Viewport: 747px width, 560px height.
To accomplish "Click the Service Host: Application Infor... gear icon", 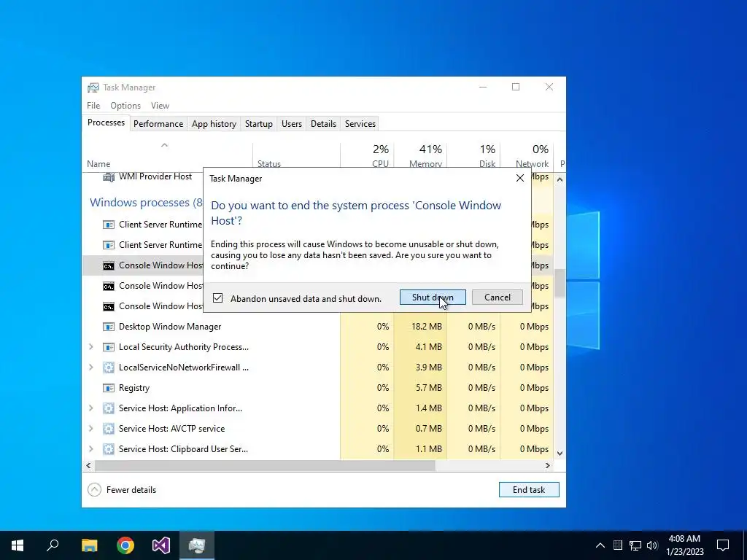I will 109,408.
